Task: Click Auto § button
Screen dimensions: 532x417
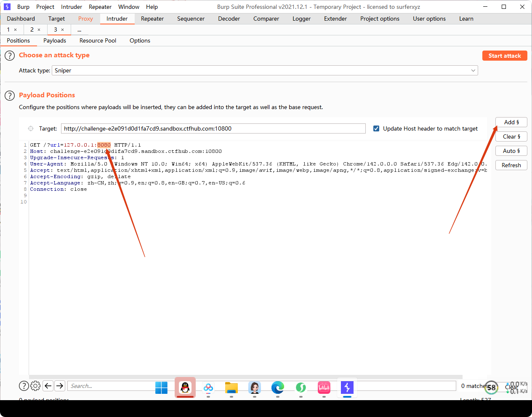Action: pos(511,151)
